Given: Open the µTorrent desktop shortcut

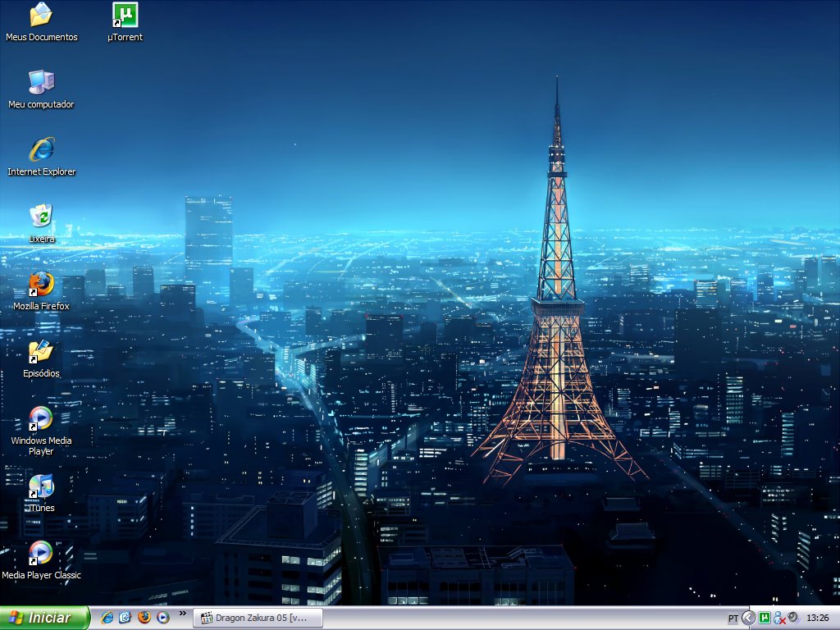Looking at the screenshot, I should 125,16.
